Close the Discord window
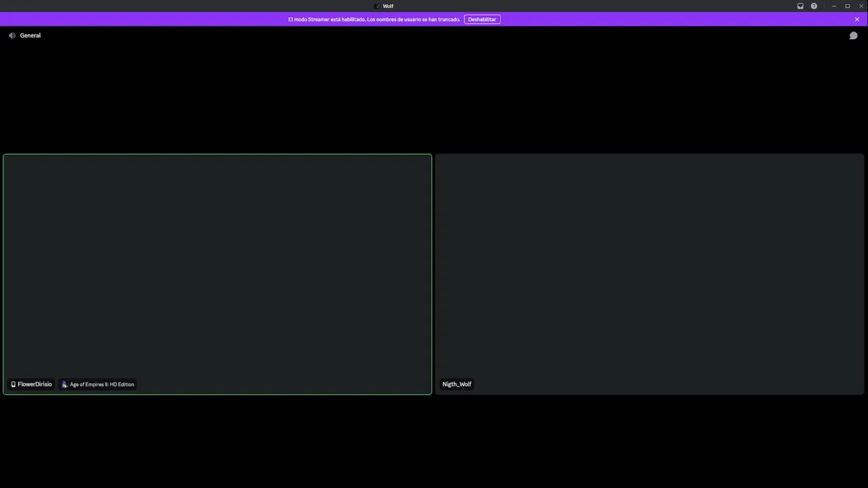This screenshot has width=868, height=488. pos(861,6)
